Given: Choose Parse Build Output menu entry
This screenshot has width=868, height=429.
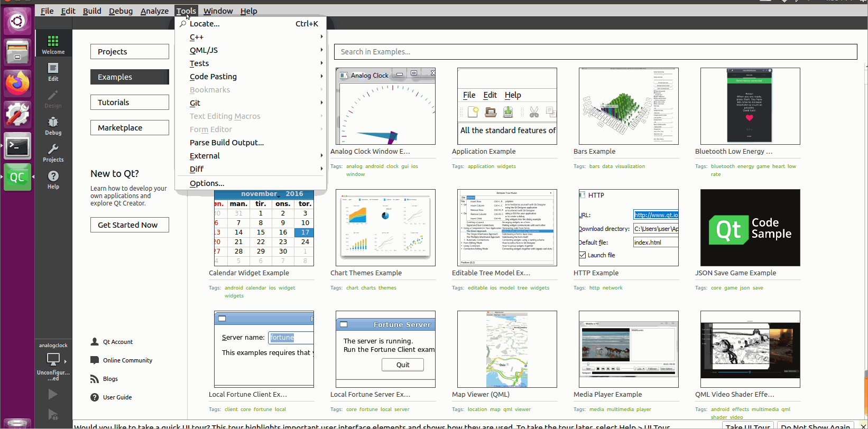Looking at the screenshot, I should [251, 143].
